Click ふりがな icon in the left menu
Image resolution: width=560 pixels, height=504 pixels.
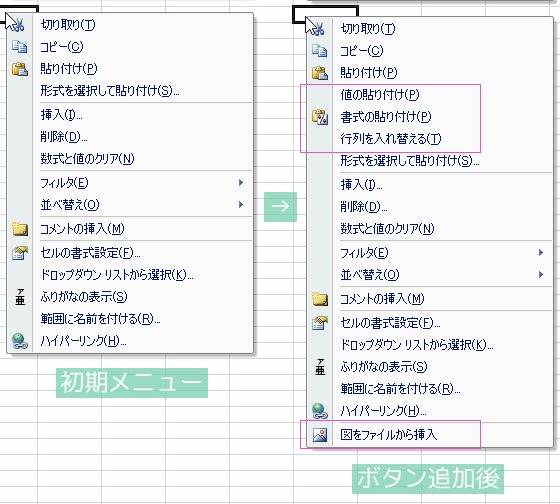pyautogui.click(x=20, y=297)
